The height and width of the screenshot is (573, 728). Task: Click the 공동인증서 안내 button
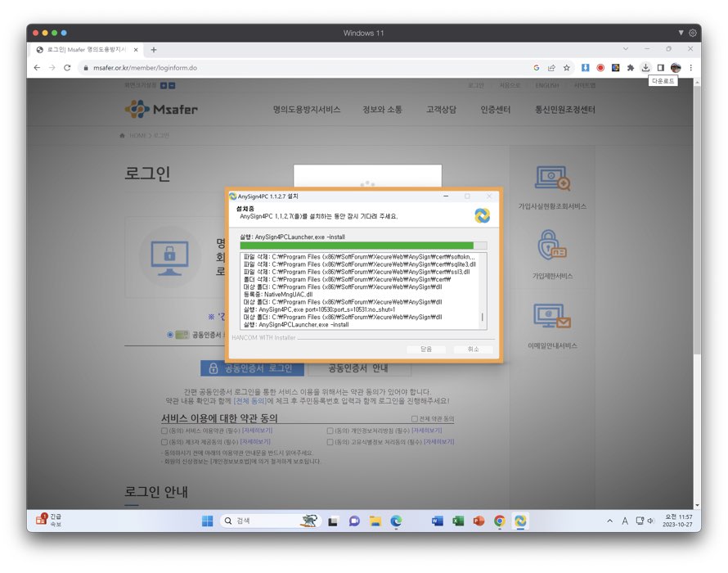pos(359,368)
